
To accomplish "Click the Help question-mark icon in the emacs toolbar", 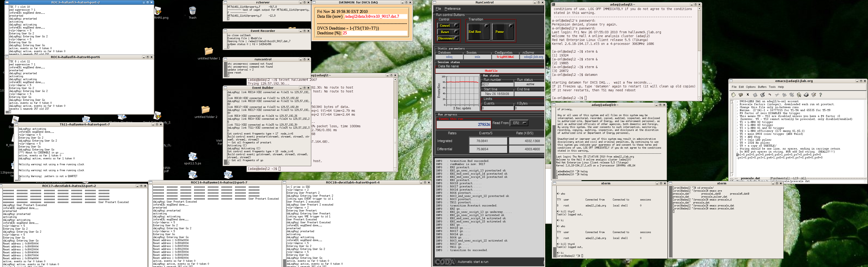I will pyautogui.click(x=820, y=95).
